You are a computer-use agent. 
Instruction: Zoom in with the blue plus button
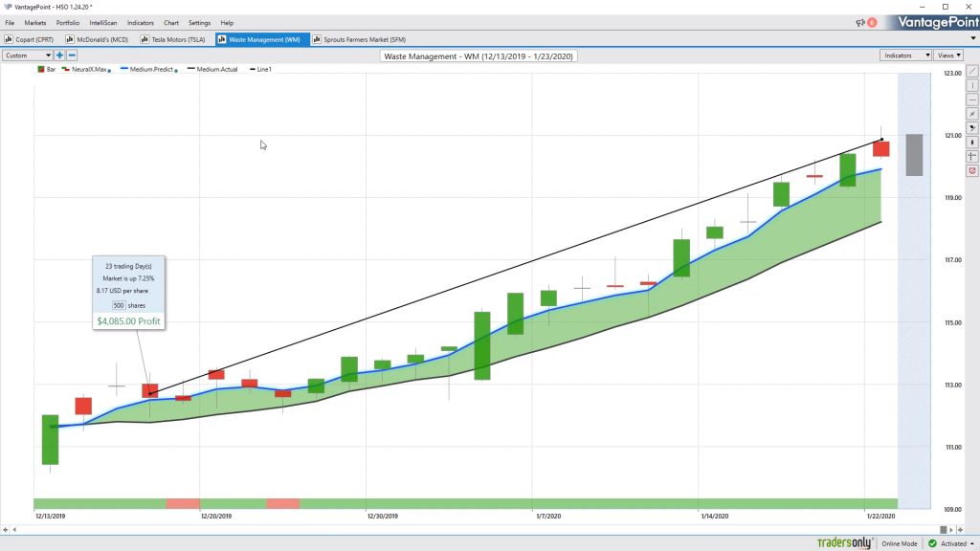59,55
